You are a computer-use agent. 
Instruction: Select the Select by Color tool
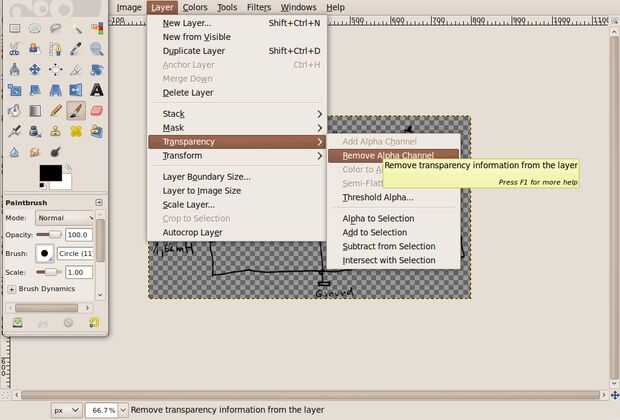(97, 28)
